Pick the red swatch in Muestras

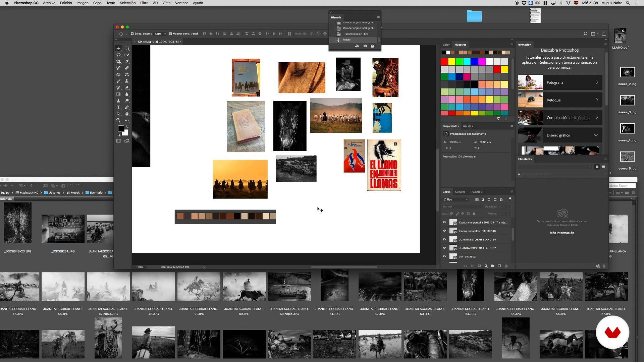tap(444, 62)
